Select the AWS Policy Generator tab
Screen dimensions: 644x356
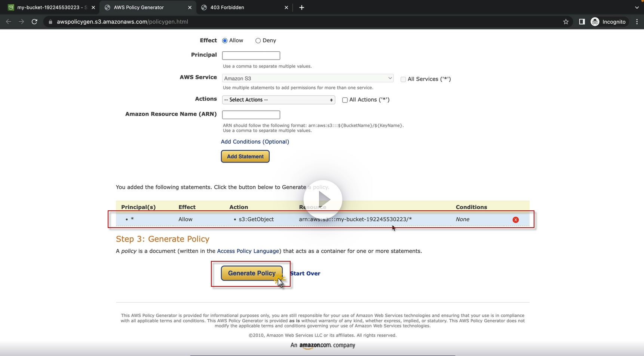[x=148, y=7]
